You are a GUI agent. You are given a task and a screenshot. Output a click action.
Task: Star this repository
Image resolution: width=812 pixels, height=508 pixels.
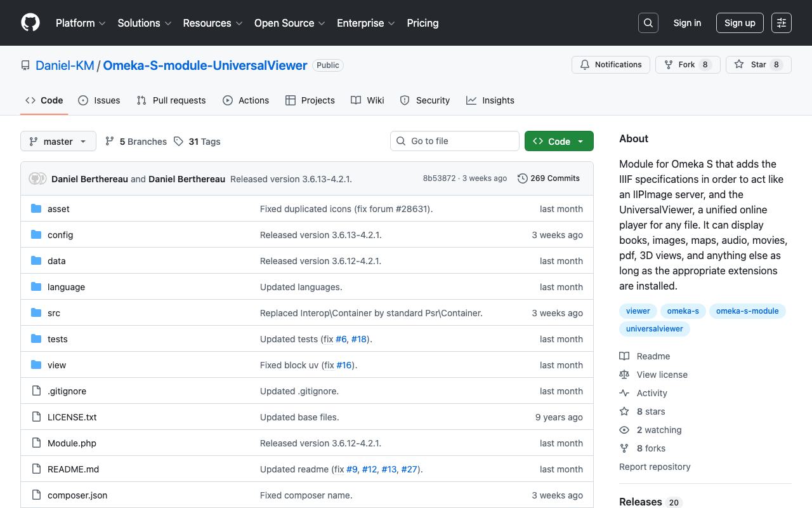pyautogui.click(x=751, y=65)
